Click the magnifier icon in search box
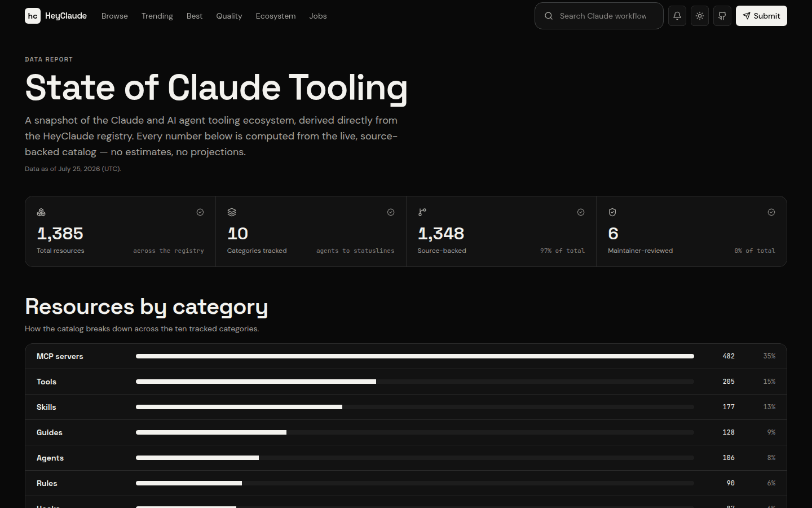The height and width of the screenshot is (508, 812). pos(549,16)
